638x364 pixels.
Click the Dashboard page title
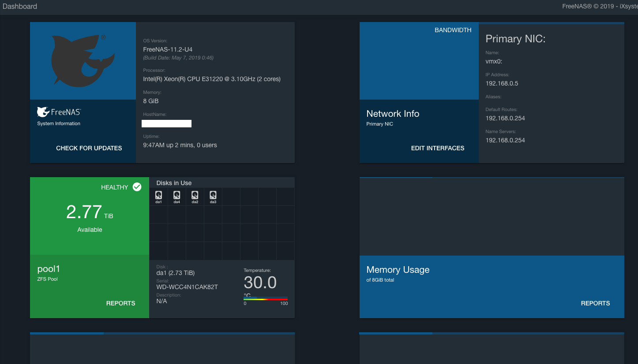(x=20, y=6)
